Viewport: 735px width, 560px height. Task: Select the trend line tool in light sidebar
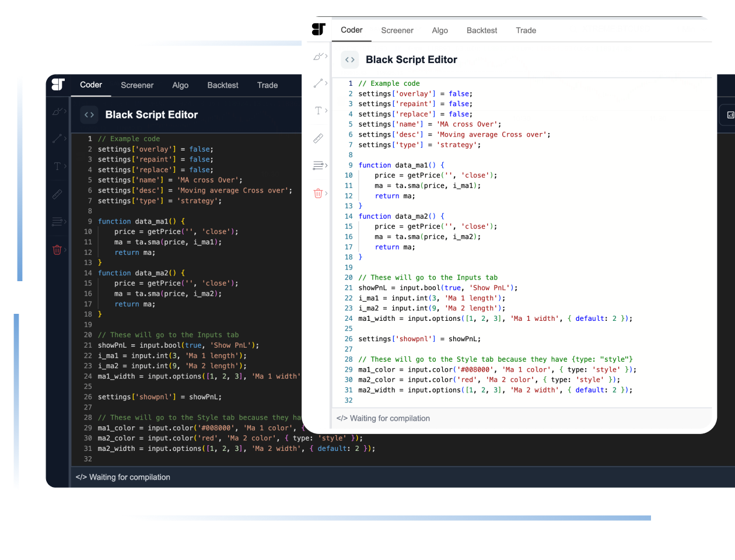(318, 83)
